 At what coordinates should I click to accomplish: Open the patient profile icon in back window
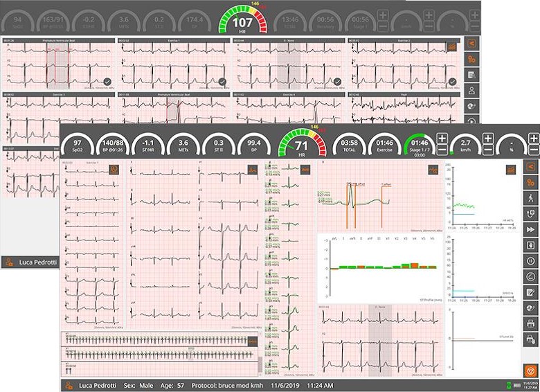471,90
